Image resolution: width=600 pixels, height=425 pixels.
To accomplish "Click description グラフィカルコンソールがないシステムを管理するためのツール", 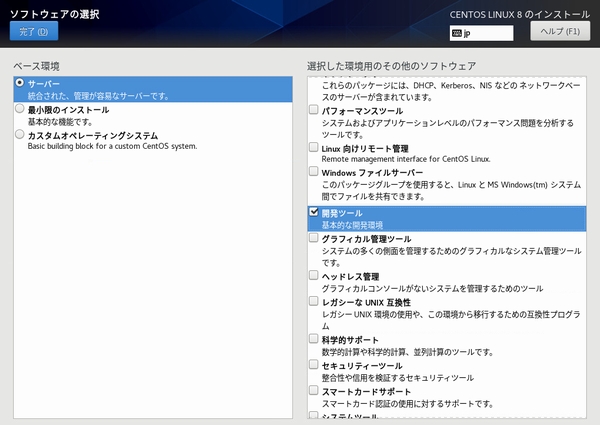I will coord(432,289).
